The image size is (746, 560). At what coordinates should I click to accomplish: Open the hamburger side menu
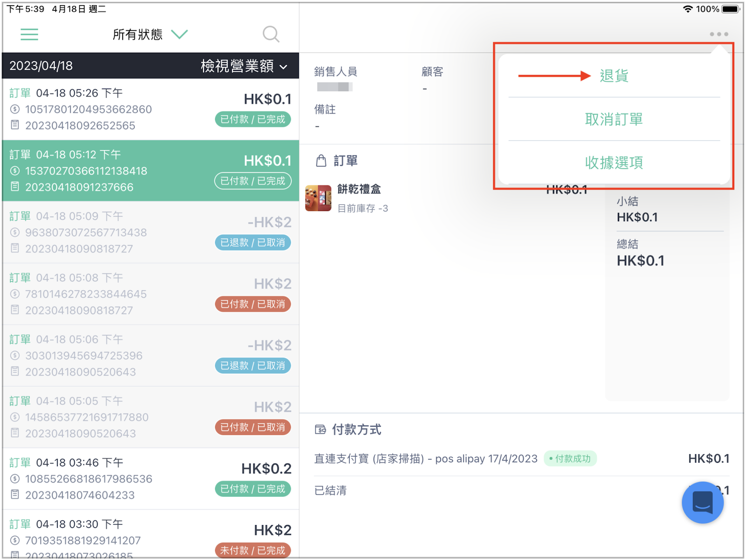pyautogui.click(x=29, y=34)
